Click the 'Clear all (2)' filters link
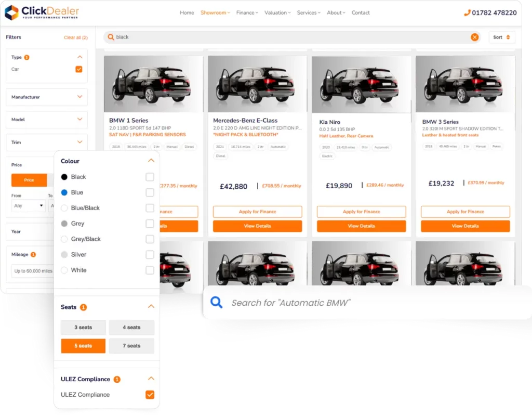 76,37
